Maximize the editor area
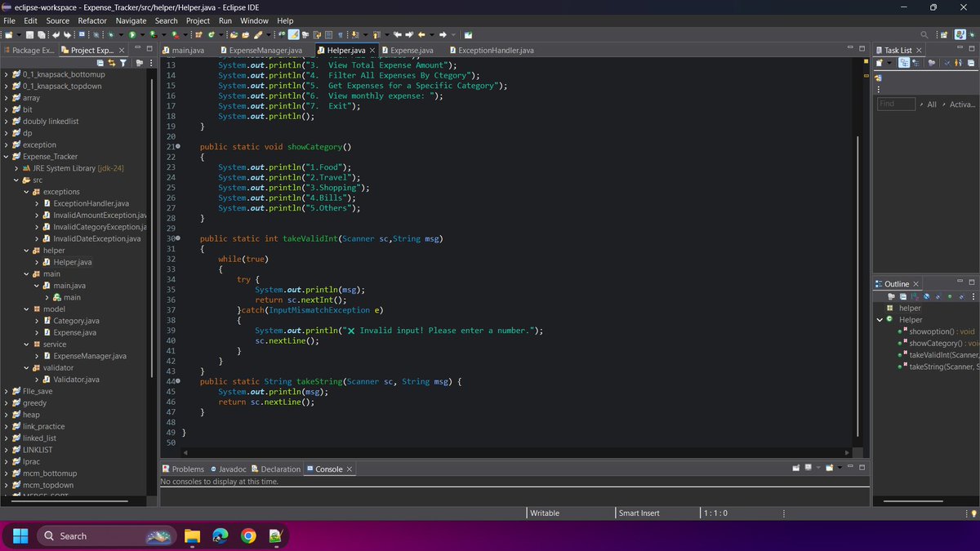Screen dimensions: 980x551 862,50
